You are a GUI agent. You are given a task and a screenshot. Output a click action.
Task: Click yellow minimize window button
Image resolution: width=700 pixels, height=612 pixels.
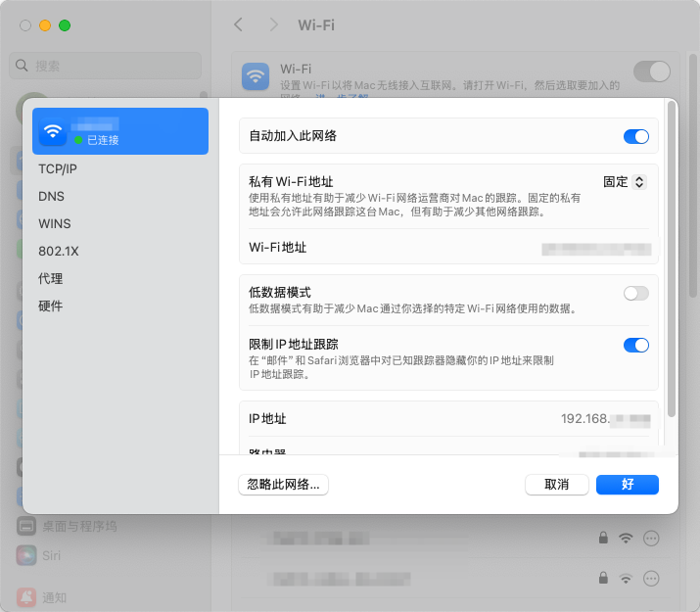(45, 25)
